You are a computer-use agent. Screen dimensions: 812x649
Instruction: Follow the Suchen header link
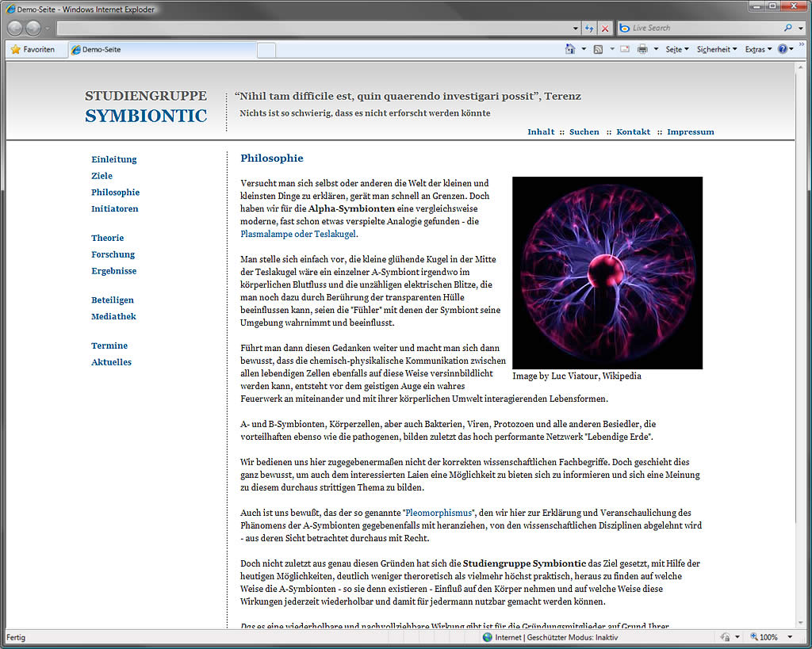[x=584, y=132]
